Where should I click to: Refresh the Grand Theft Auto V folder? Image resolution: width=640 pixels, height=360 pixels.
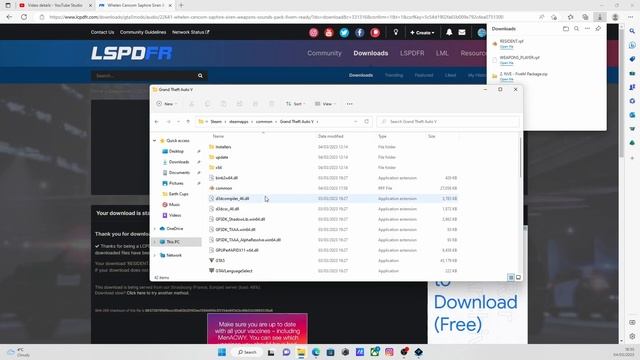pyautogui.click(x=367, y=122)
